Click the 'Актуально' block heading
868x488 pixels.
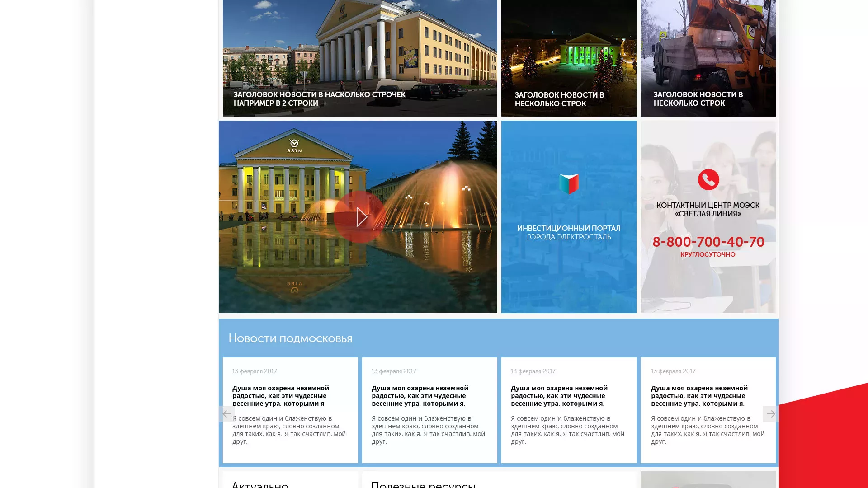click(260, 484)
